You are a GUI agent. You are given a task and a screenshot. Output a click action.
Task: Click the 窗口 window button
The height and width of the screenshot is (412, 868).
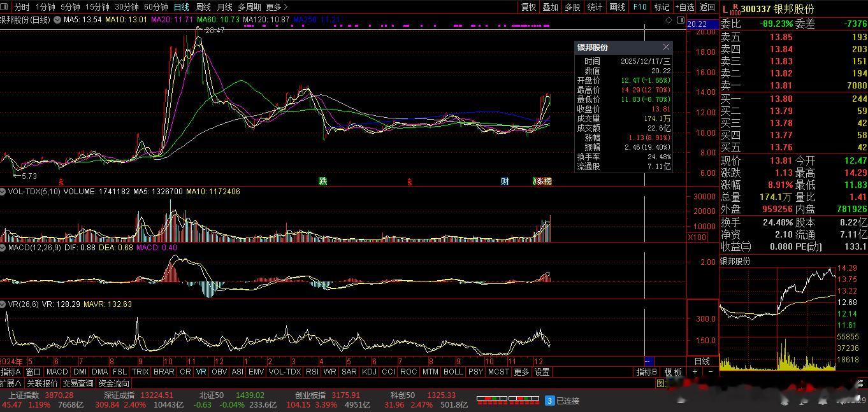pos(33,372)
